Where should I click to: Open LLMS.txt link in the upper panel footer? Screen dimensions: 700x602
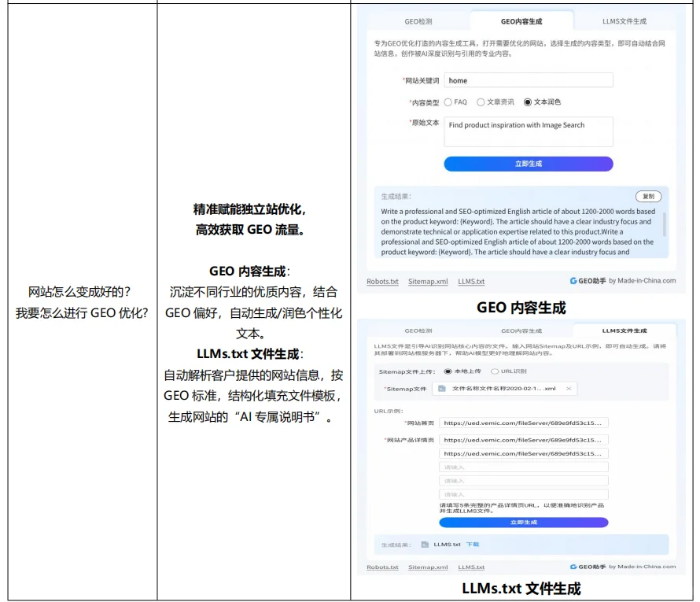coord(471,282)
